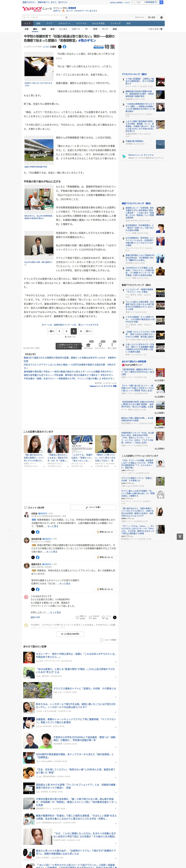Click the #性のギモン hashtag in headline
This screenshot has width=186, height=868.
coord(87,41)
